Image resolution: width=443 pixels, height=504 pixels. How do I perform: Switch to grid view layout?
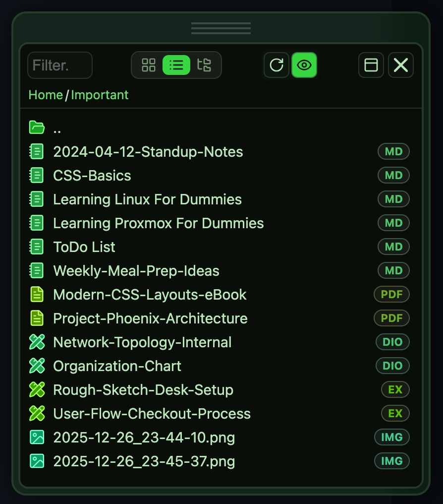click(149, 65)
